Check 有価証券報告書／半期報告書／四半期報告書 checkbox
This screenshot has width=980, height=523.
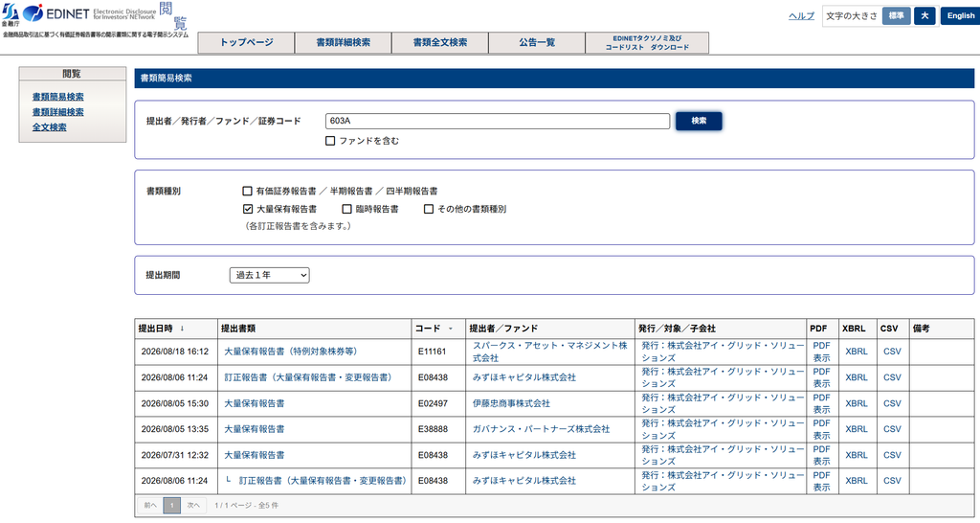(x=248, y=191)
